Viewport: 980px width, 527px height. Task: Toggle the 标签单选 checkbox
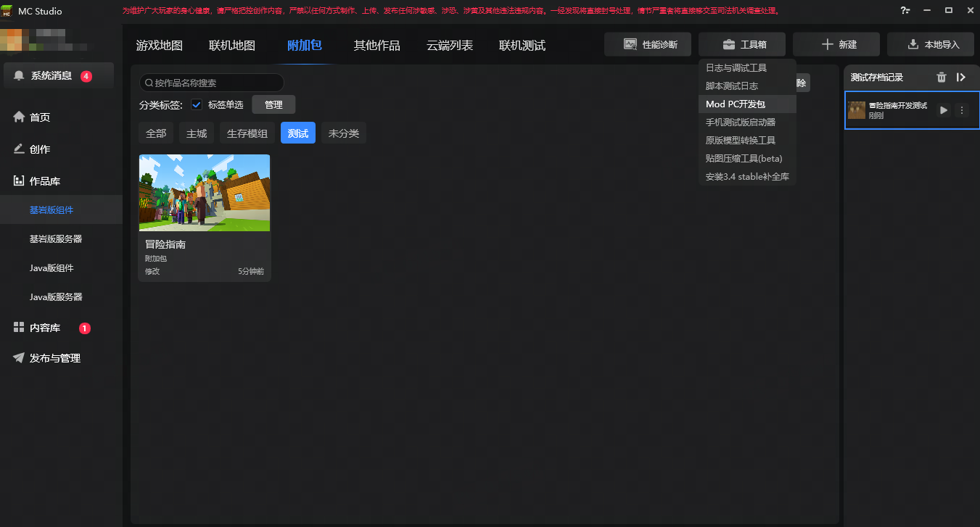tap(196, 104)
